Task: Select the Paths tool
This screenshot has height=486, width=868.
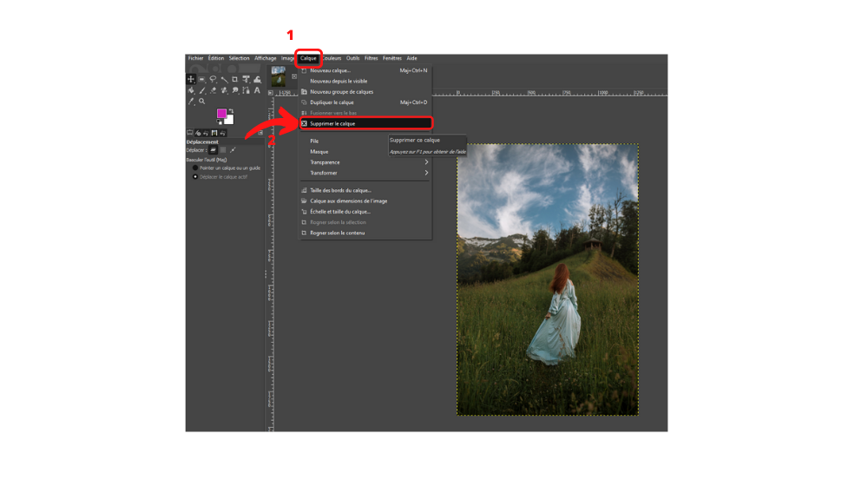Action: [246, 90]
